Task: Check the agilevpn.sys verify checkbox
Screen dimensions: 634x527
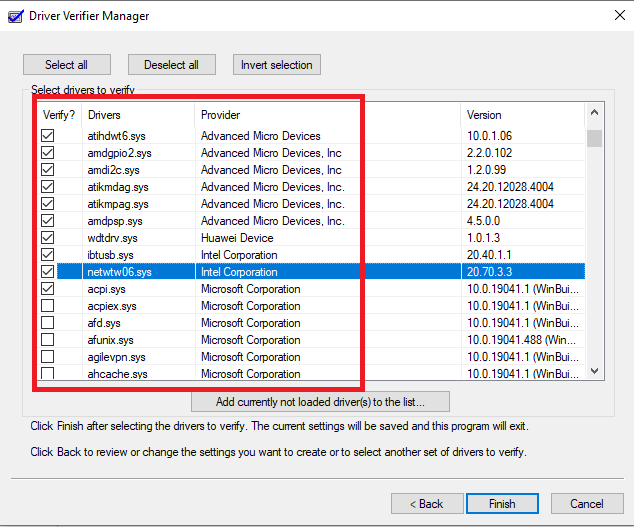Action: pos(48,356)
